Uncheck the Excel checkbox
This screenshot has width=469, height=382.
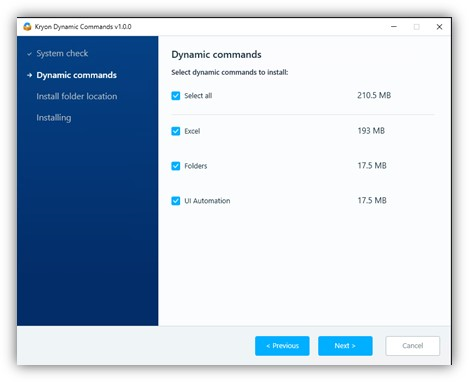point(176,131)
